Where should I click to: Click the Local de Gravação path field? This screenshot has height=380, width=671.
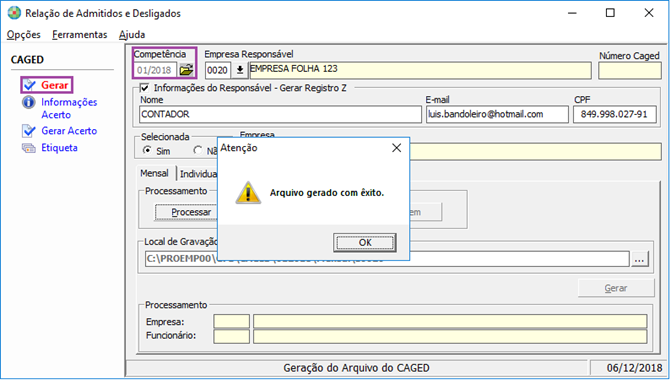click(387, 259)
